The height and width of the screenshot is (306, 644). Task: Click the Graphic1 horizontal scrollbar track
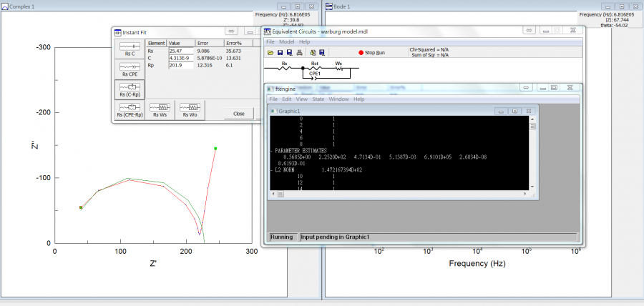[x=401, y=192]
